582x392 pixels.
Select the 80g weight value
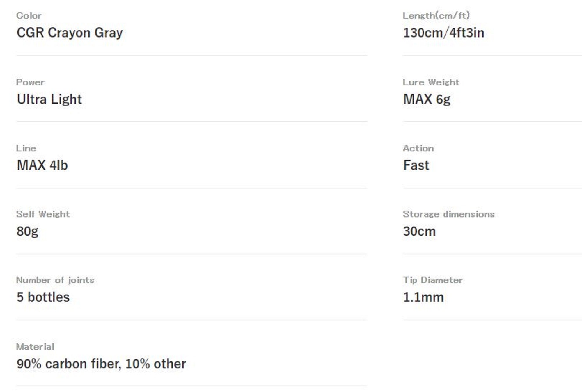tap(28, 231)
